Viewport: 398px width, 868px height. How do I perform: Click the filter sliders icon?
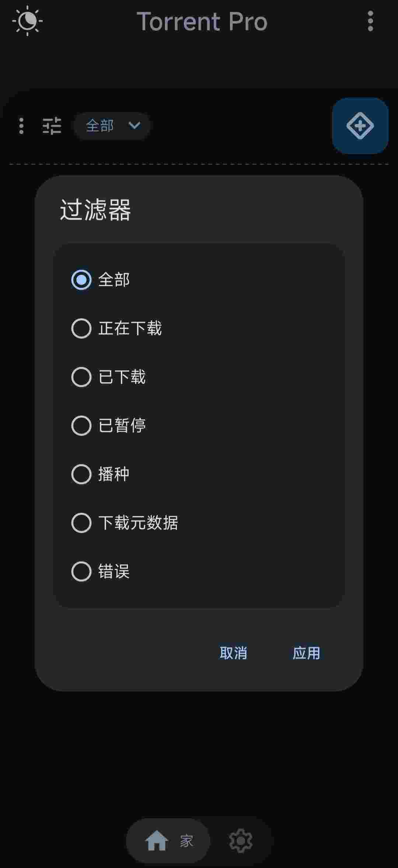click(x=52, y=126)
